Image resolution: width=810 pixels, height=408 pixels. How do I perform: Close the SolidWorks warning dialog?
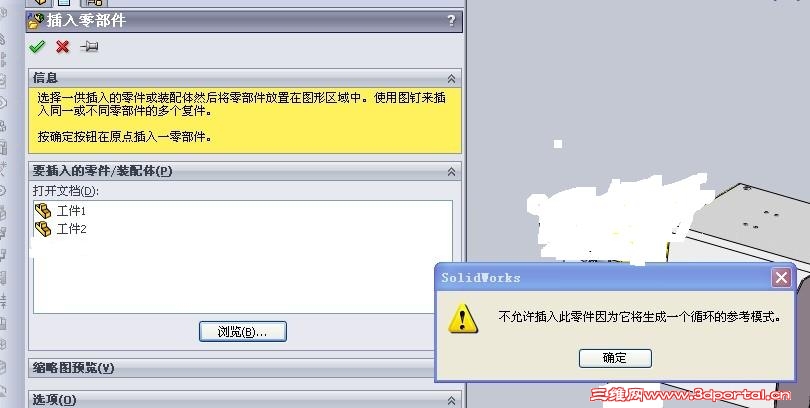tap(781, 278)
